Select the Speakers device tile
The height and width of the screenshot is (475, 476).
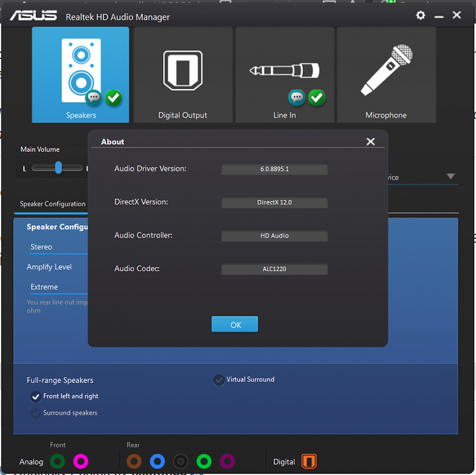pyautogui.click(x=81, y=75)
